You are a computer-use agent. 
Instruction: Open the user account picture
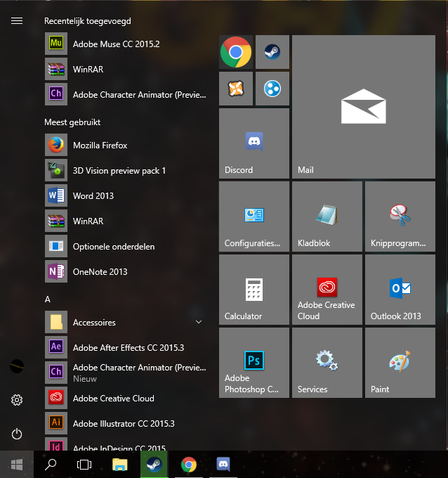click(x=17, y=366)
